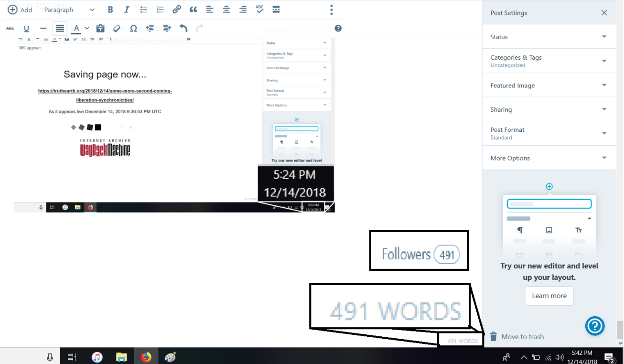
Task: Add a blockquote from the toolbar
Action: 193,9
